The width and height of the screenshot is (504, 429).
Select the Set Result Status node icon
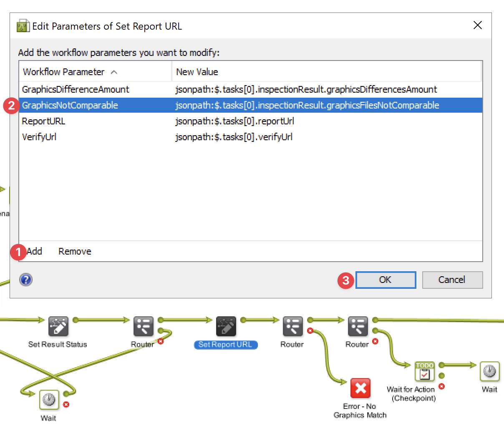pos(58,326)
